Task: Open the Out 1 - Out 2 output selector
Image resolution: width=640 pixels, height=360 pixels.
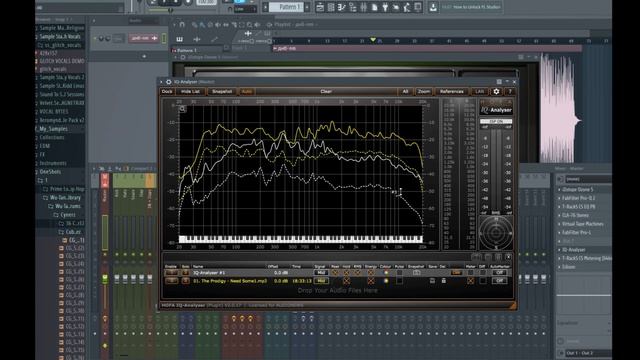Action: click(x=588, y=353)
